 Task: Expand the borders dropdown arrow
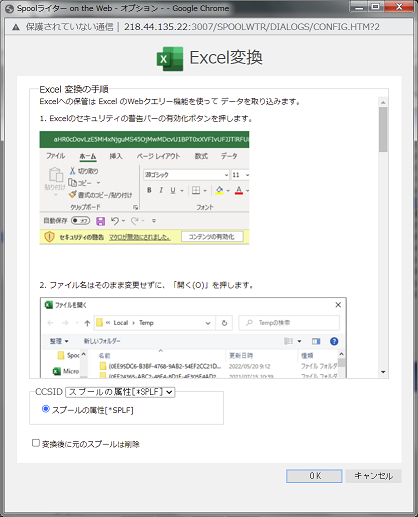(205, 191)
